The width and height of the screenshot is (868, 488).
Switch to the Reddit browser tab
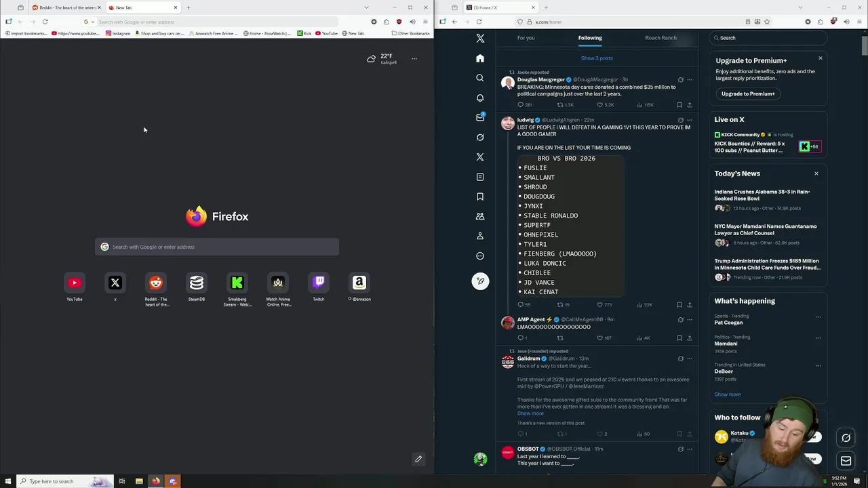coord(65,7)
